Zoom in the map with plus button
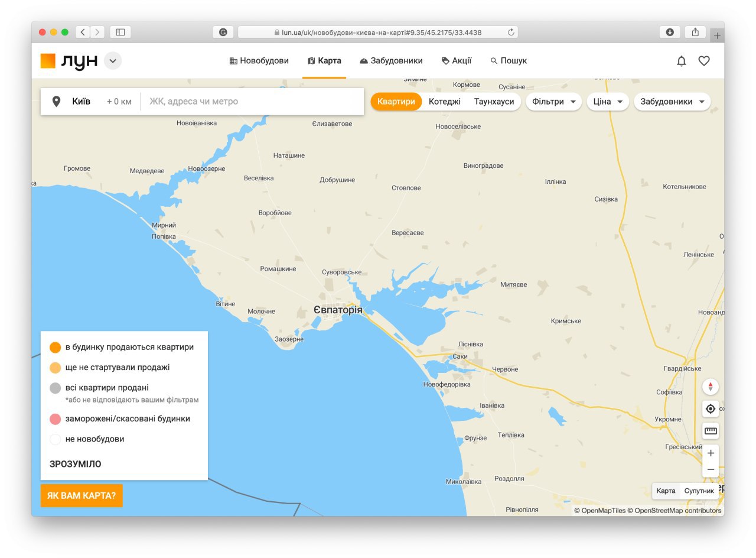Viewport: 756px width, 558px height. (x=711, y=453)
